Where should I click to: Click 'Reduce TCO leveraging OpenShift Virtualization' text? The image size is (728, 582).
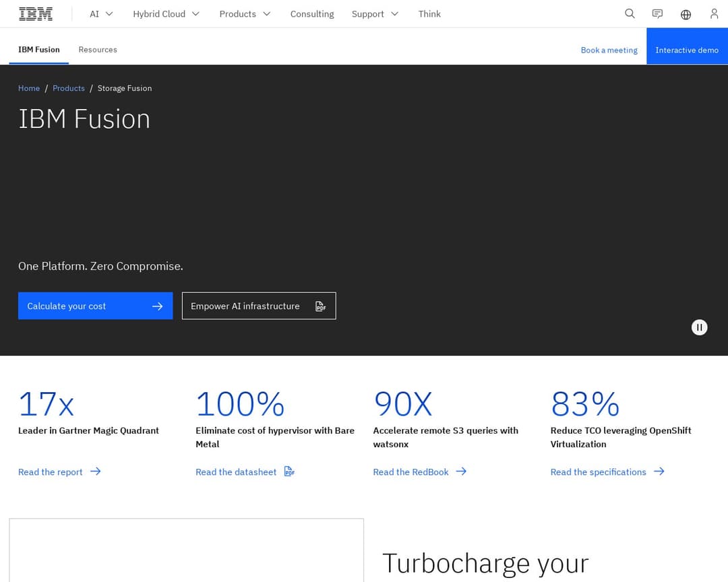[x=621, y=437]
